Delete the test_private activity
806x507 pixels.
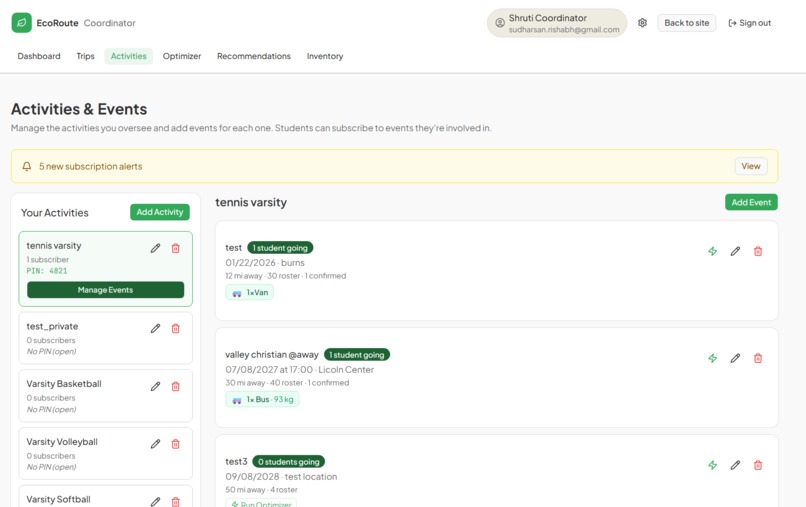[175, 329]
